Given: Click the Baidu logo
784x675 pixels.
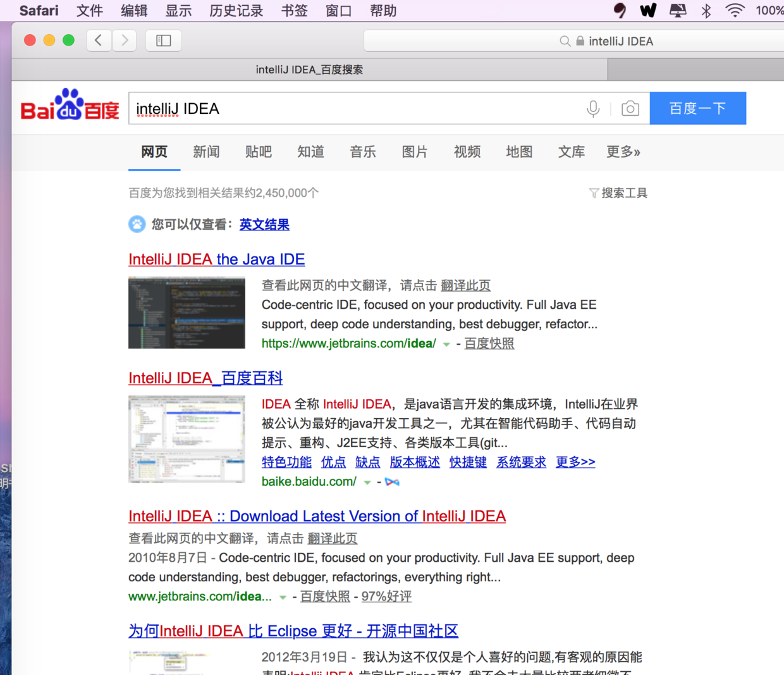Looking at the screenshot, I should [x=70, y=105].
